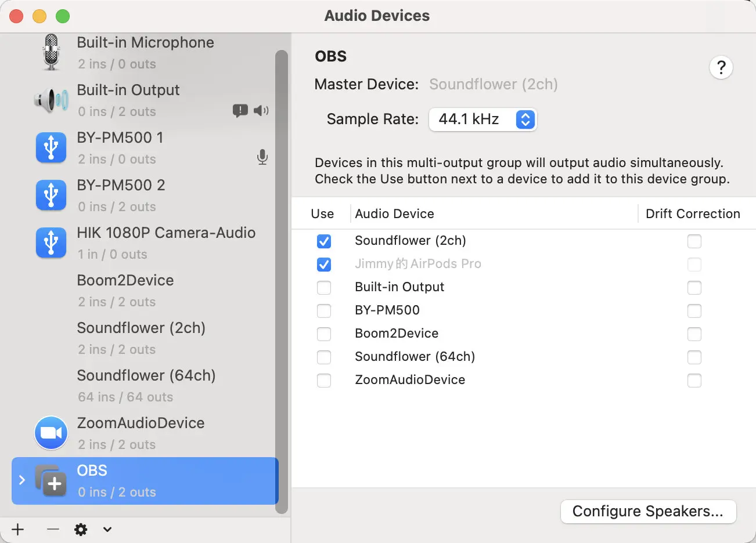Enable Drift Correction for Soundflower (2ch)
Viewport: 756px width, 543px height.
(694, 241)
